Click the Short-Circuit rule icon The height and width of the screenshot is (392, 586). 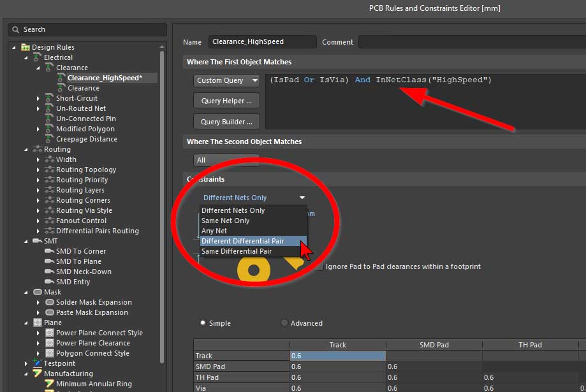click(x=50, y=98)
